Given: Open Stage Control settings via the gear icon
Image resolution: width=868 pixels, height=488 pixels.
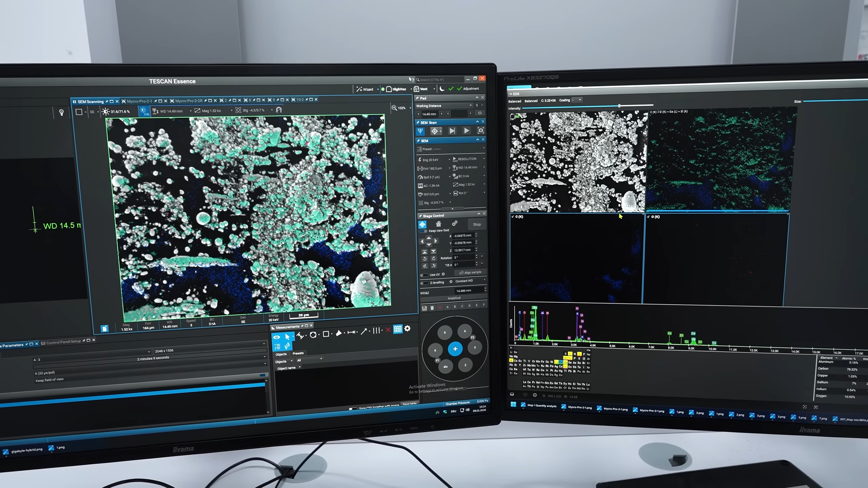Looking at the screenshot, I should (455, 224).
